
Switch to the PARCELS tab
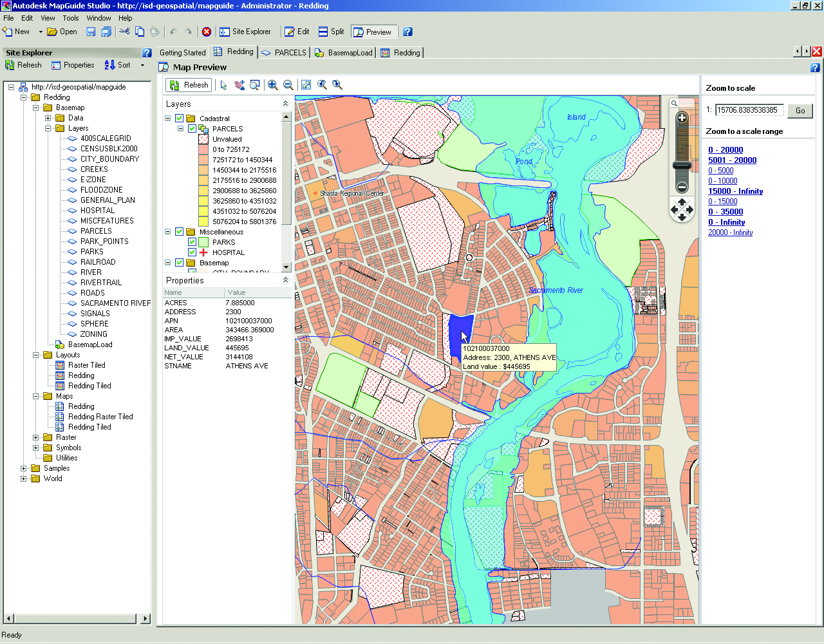tap(284, 53)
